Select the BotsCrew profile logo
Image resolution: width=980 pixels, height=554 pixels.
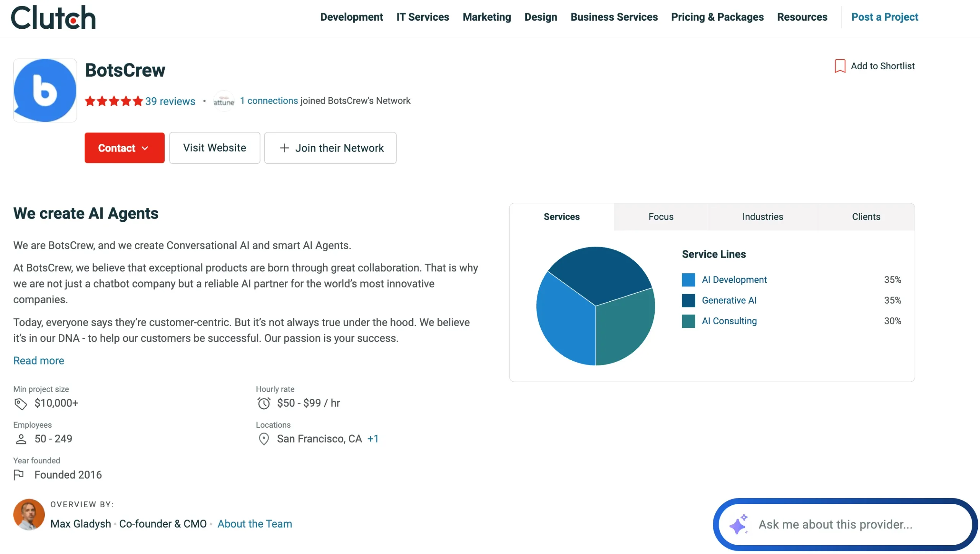tap(45, 90)
